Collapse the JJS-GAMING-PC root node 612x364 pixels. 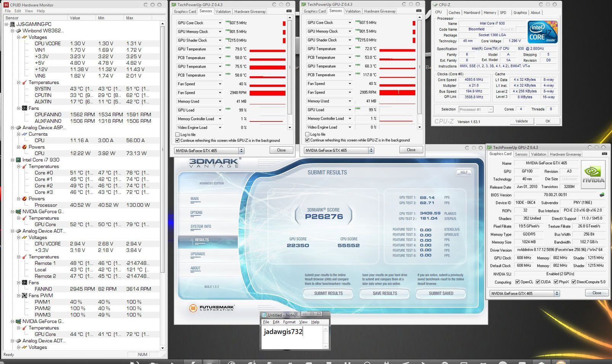point(6,24)
